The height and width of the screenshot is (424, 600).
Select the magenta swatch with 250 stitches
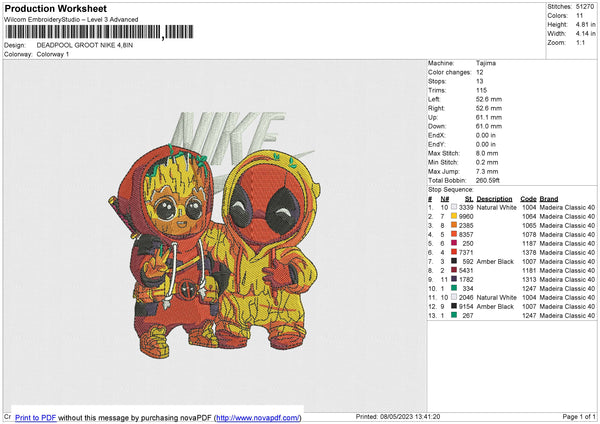click(x=454, y=243)
